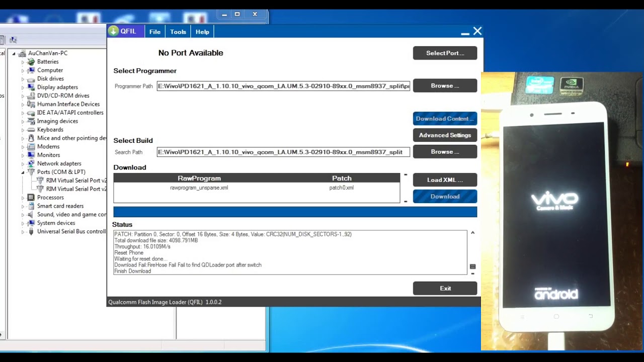Image resolution: width=644 pixels, height=362 pixels.
Task: Click the 'No Port Available' text
Action: tap(191, 53)
